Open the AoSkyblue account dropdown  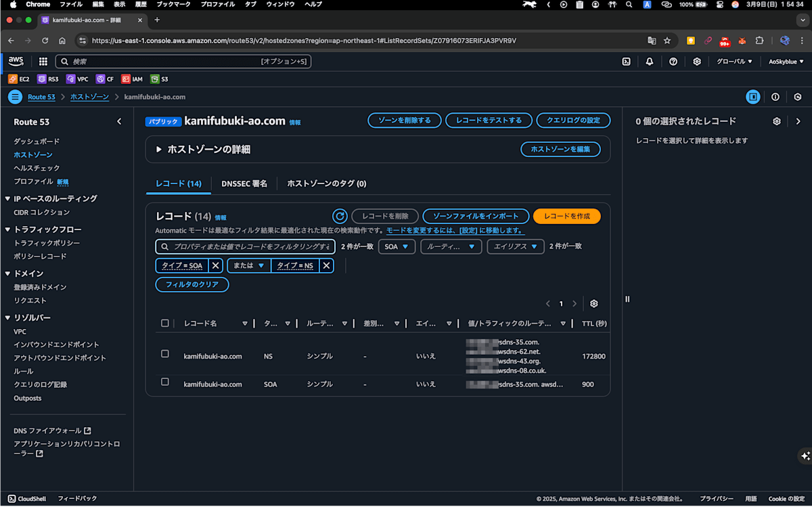(785, 61)
